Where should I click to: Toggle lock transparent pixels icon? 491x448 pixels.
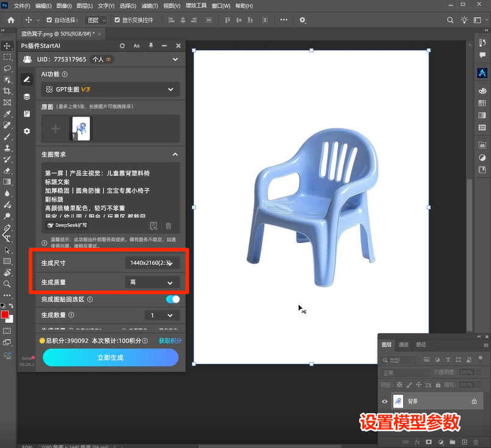tap(400, 385)
